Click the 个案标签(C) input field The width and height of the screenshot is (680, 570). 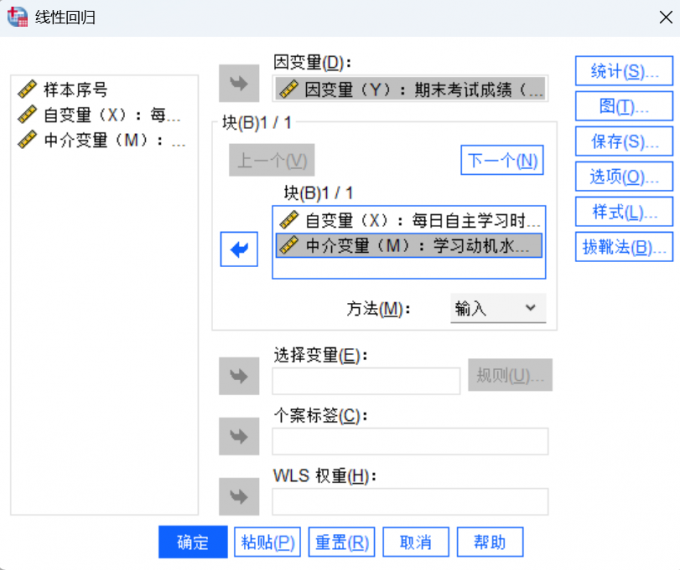click(x=410, y=441)
